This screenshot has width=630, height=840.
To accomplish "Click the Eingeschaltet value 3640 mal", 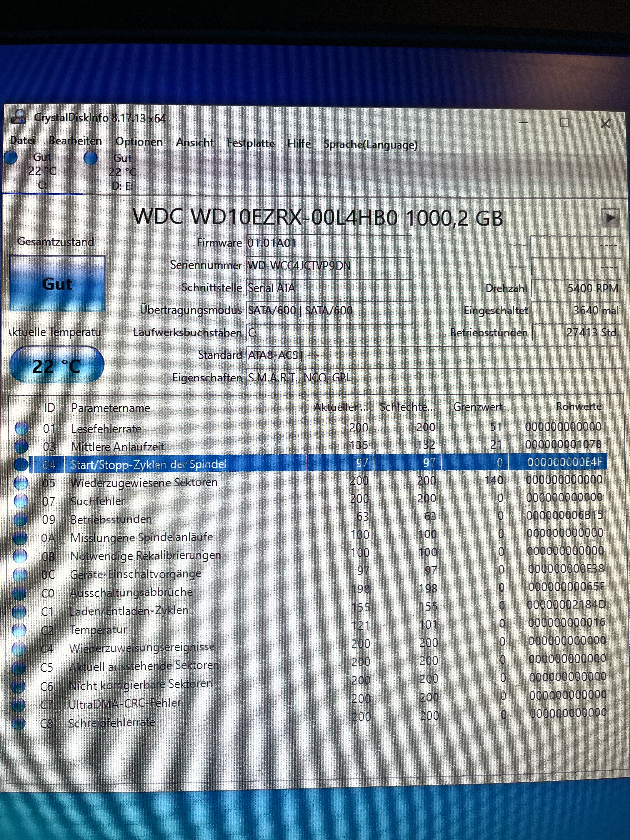I will point(576,311).
